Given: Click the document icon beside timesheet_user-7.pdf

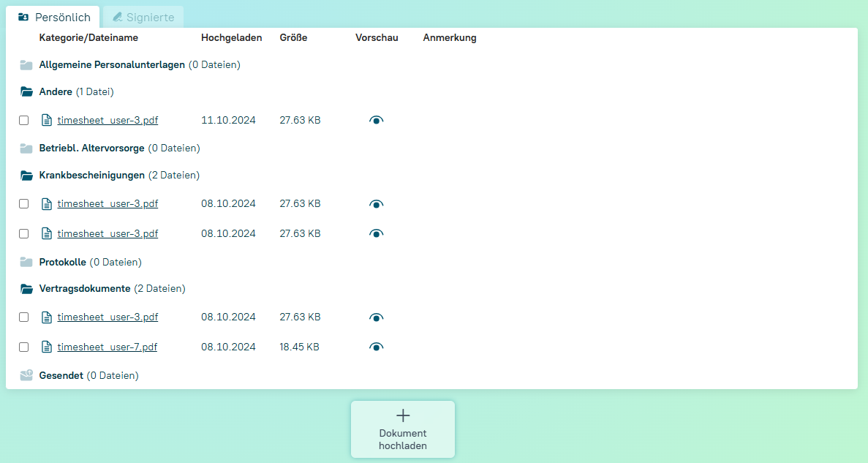Looking at the screenshot, I should click(x=47, y=347).
